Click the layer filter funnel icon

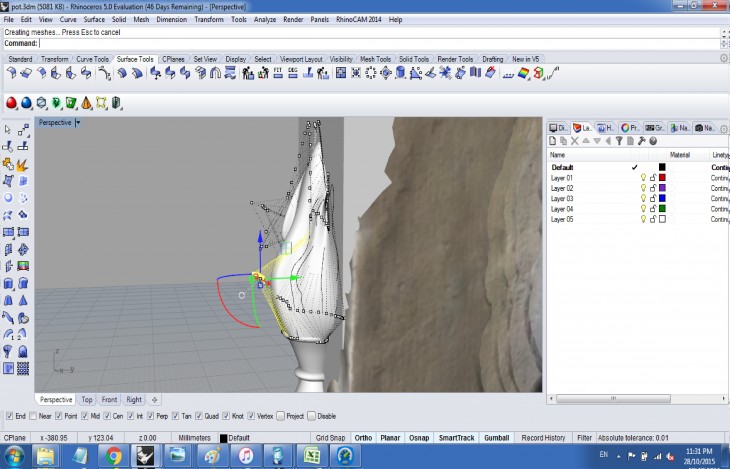619,141
